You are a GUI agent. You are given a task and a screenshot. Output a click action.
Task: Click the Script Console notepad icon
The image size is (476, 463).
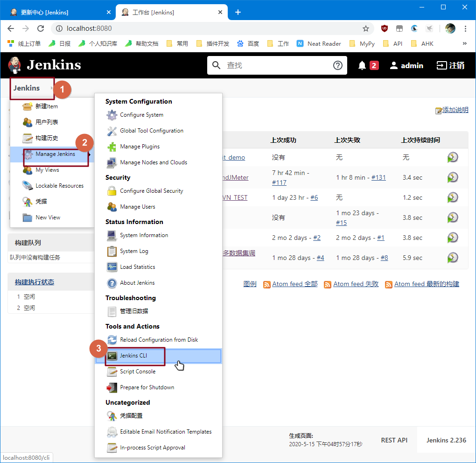point(112,372)
